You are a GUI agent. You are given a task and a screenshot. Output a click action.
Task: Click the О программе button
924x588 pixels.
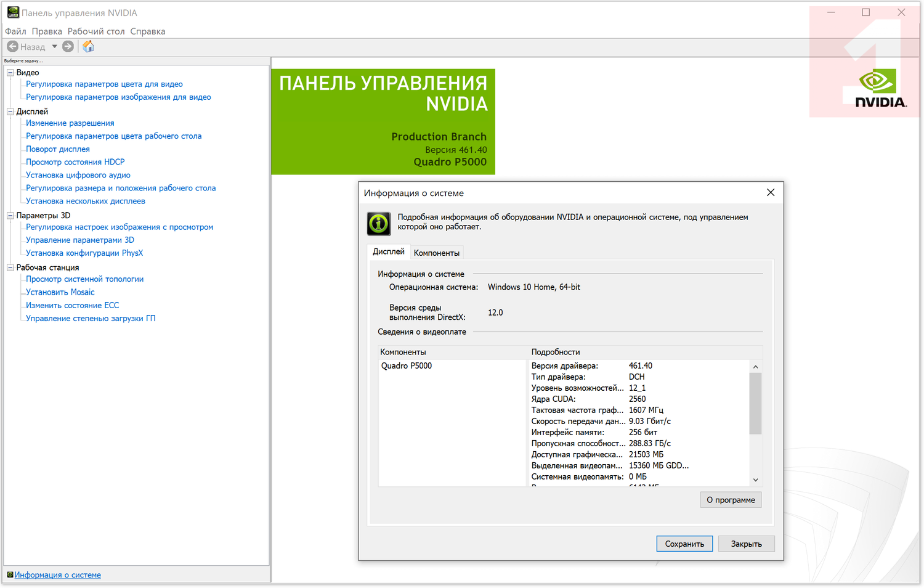click(731, 500)
